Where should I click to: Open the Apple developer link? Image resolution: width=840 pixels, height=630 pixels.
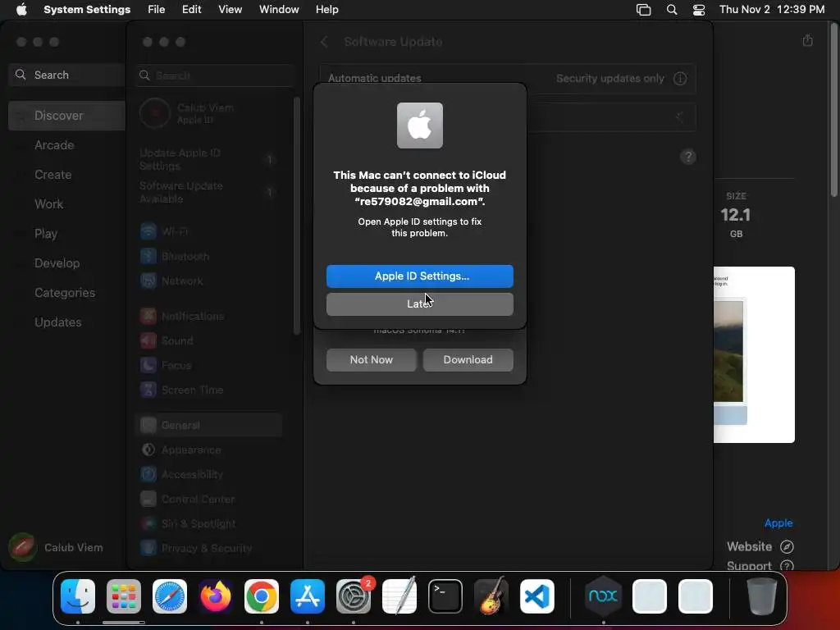(x=778, y=523)
